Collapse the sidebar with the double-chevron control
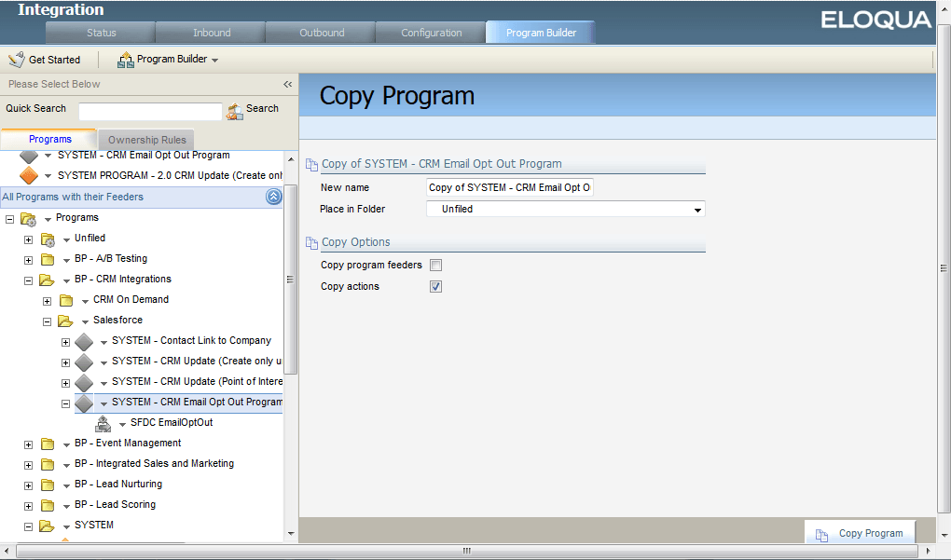The height and width of the screenshot is (560, 951). click(x=287, y=83)
